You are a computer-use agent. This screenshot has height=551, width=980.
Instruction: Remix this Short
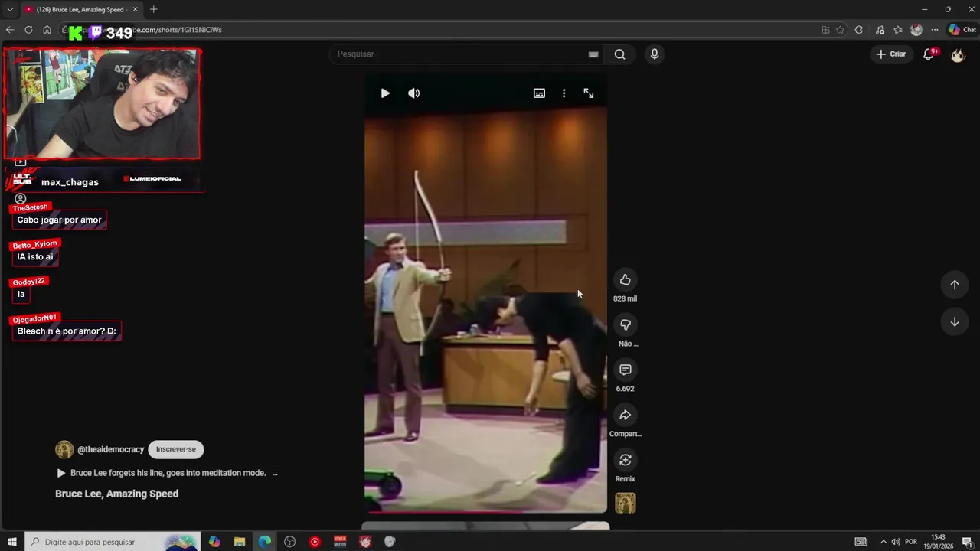click(625, 460)
